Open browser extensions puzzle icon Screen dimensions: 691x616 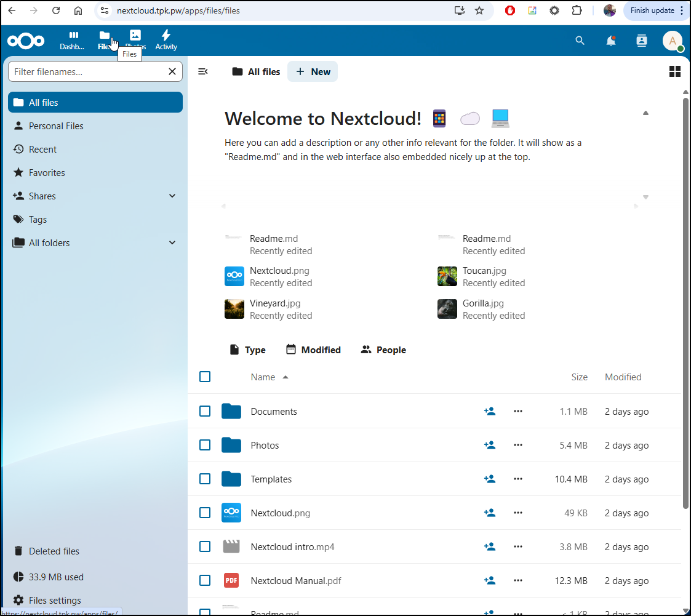click(x=577, y=10)
